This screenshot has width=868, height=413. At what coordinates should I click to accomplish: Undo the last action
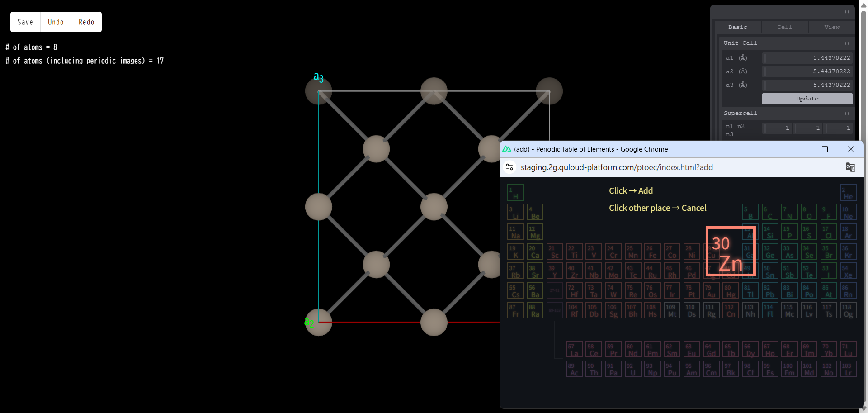[56, 22]
